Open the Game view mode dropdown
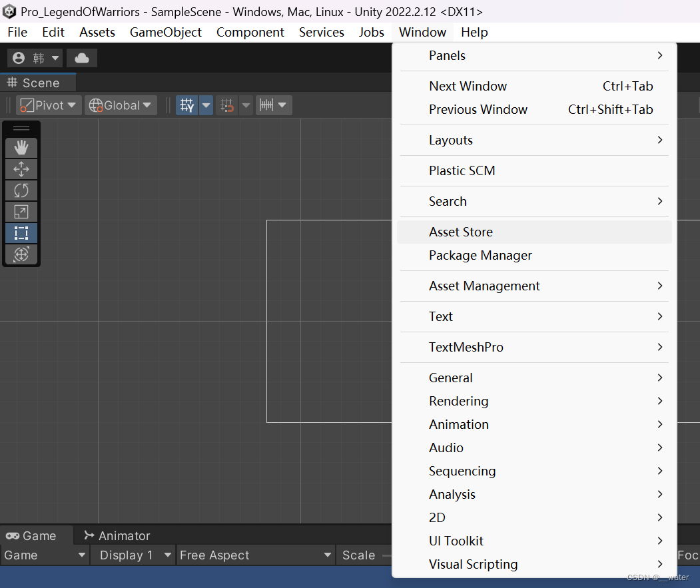The width and height of the screenshot is (700, 588). coord(45,555)
